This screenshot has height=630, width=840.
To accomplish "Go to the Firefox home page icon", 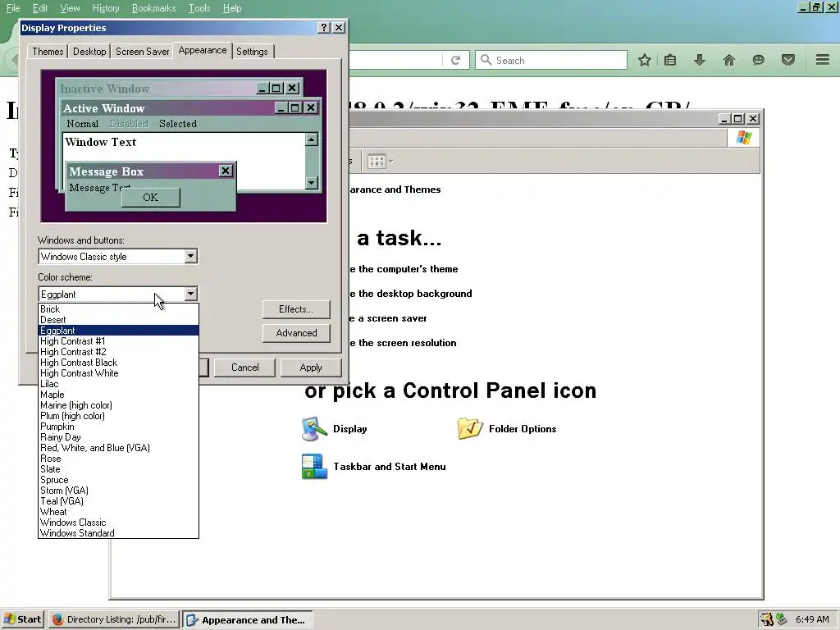I will pos(728,60).
